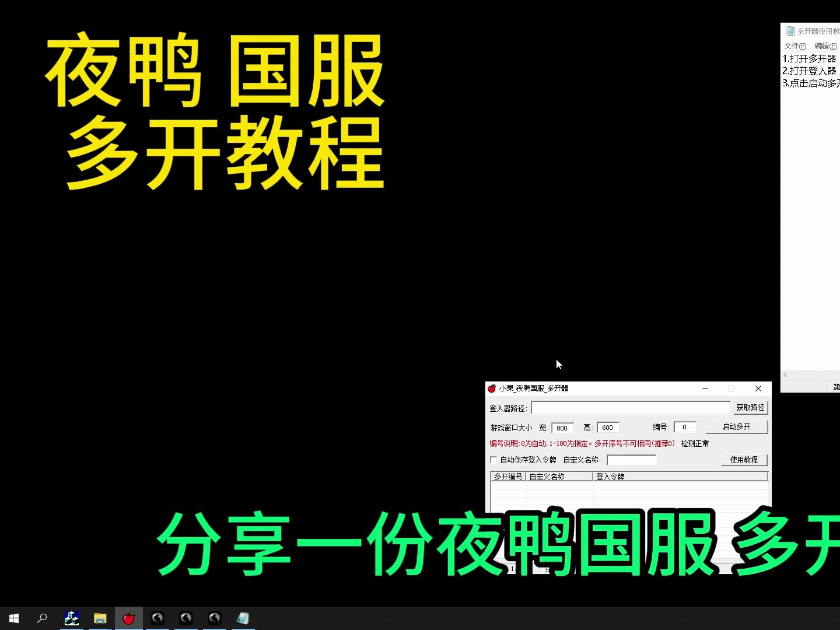The height and width of the screenshot is (630, 840).
Task: Focus the 登入器路径 input field
Action: pos(631,408)
